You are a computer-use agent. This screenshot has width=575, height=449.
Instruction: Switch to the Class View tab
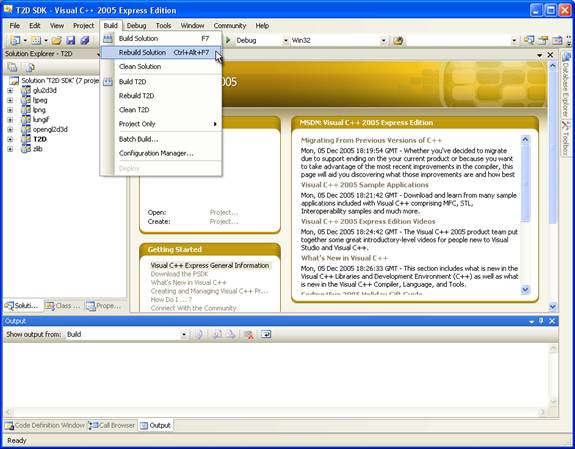(x=63, y=306)
